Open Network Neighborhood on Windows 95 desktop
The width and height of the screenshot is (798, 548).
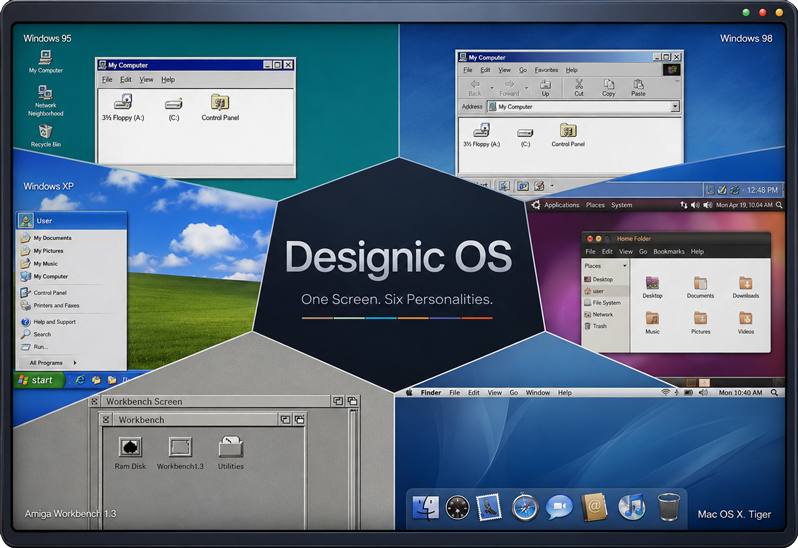click(45, 100)
